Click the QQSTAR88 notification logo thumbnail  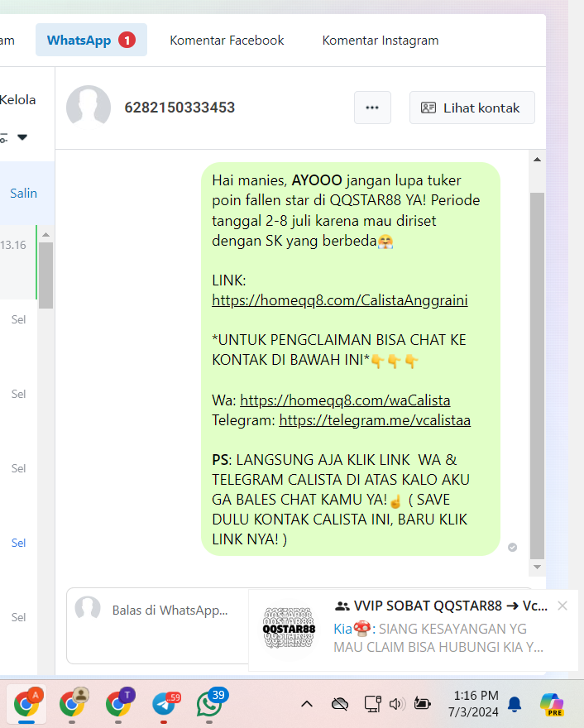click(289, 628)
